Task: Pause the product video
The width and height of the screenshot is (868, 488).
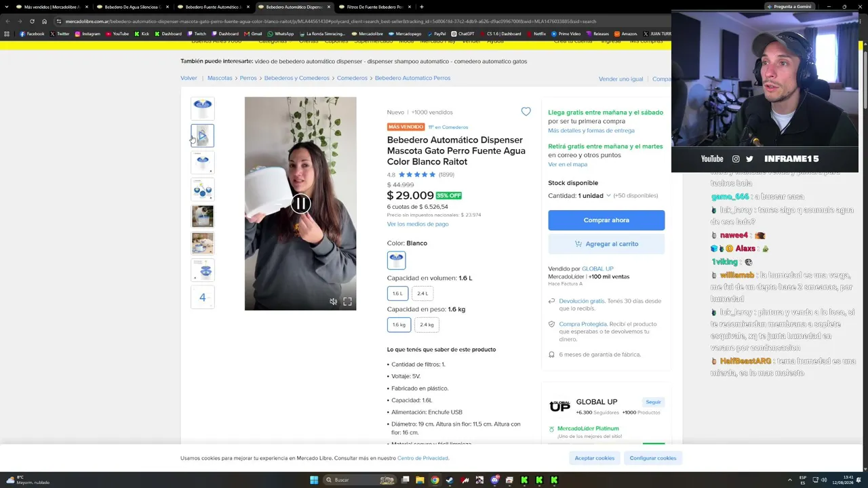Action: pyautogui.click(x=300, y=203)
